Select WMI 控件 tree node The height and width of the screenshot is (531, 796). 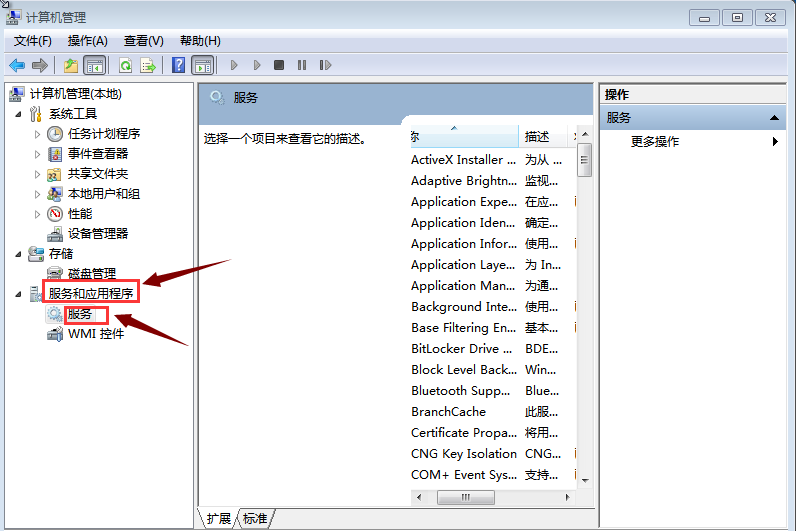coord(95,333)
